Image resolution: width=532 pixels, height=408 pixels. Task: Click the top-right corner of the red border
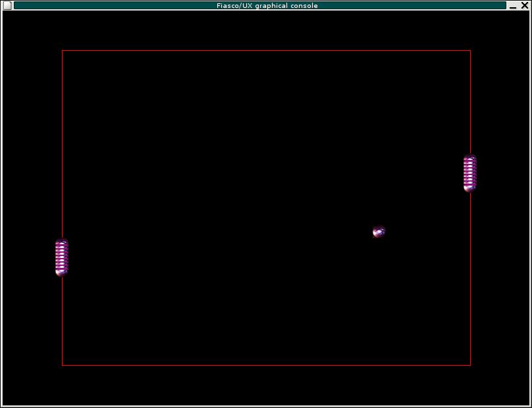coord(470,50)
